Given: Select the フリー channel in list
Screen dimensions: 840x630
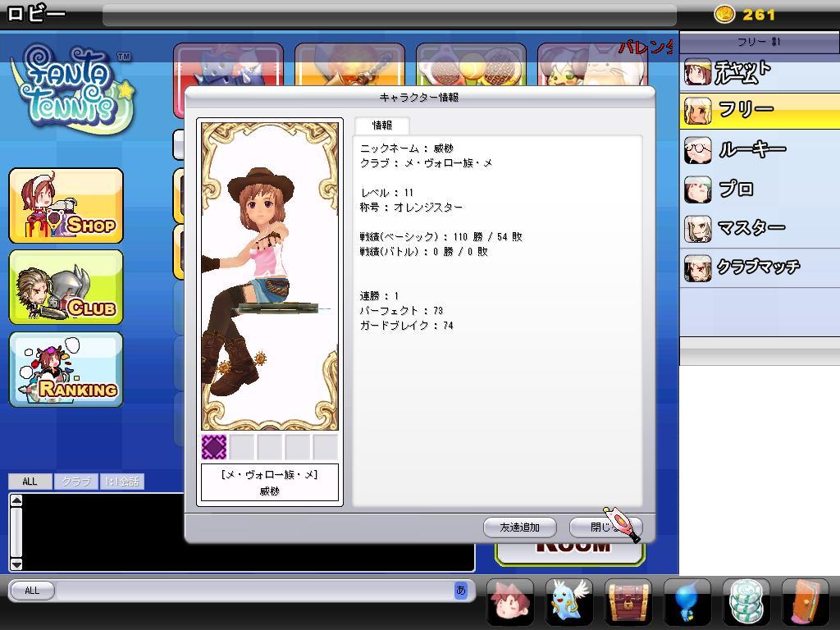Looking at the screenshot, I should 759,110.
